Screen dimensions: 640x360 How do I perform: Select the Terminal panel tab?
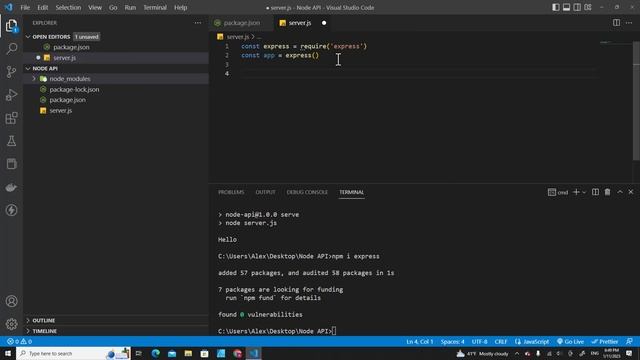[351, 192]
